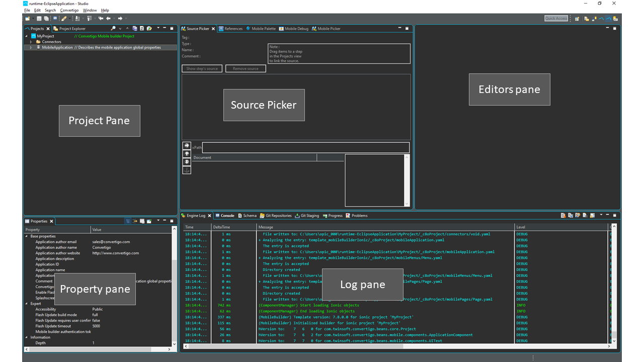Expand the Connectors folder
The width and height of the screenshot is (644, 362).
pos(31,42)
